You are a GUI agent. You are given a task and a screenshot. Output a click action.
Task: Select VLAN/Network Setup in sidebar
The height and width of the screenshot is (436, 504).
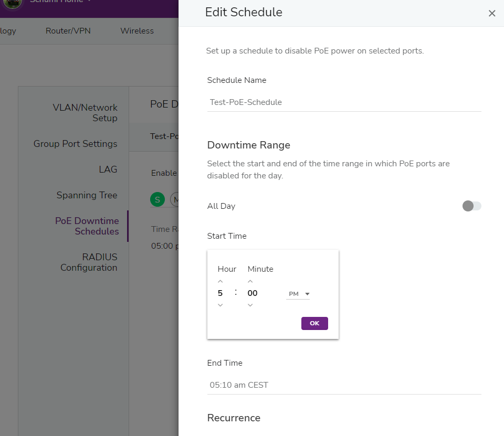pyautogui.click(x=85, y=113)
